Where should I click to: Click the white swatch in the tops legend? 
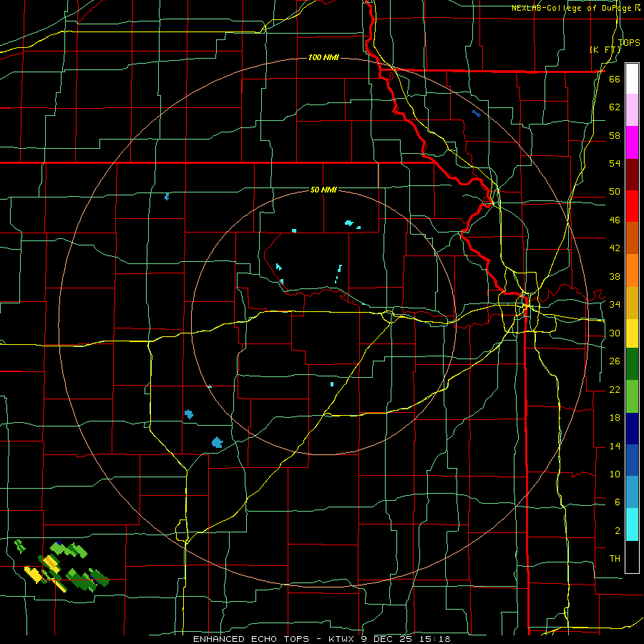coord(632,79)
